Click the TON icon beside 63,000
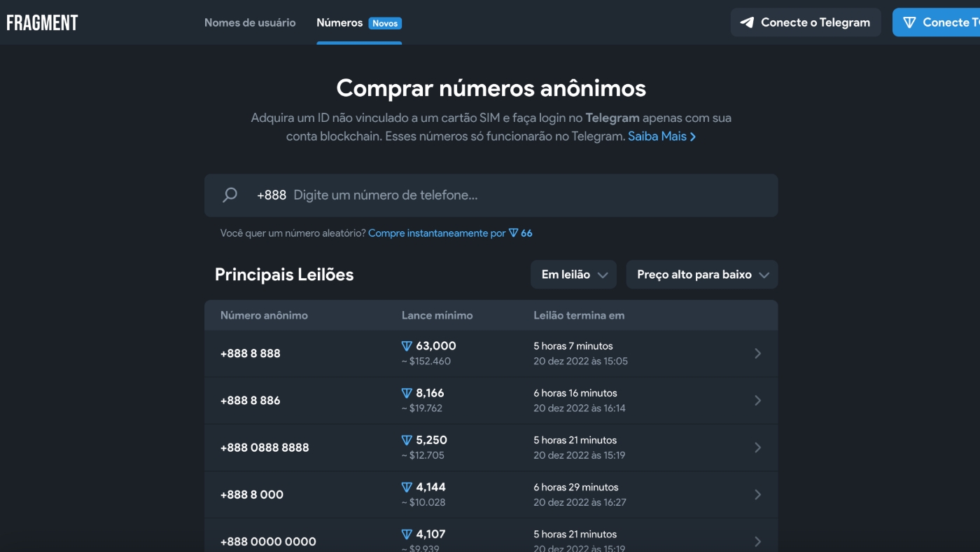The width and height of the screenshot is (980, 552). tap(407, 346)
